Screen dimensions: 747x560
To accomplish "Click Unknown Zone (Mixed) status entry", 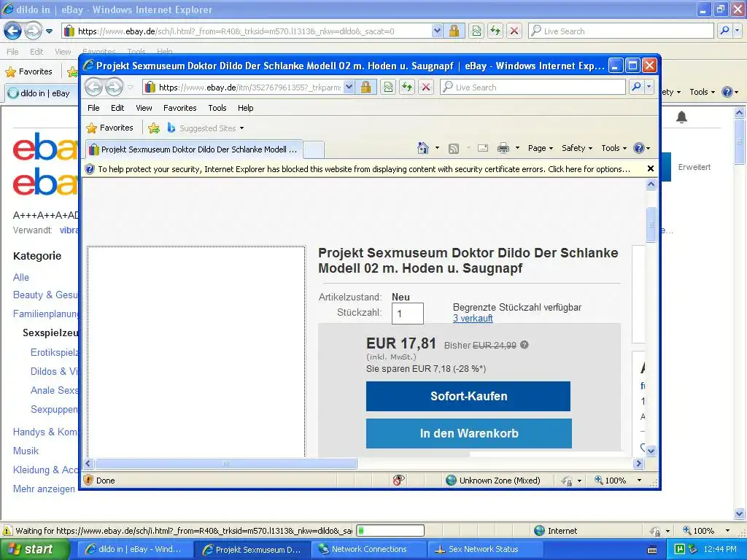I will [493, 481].
